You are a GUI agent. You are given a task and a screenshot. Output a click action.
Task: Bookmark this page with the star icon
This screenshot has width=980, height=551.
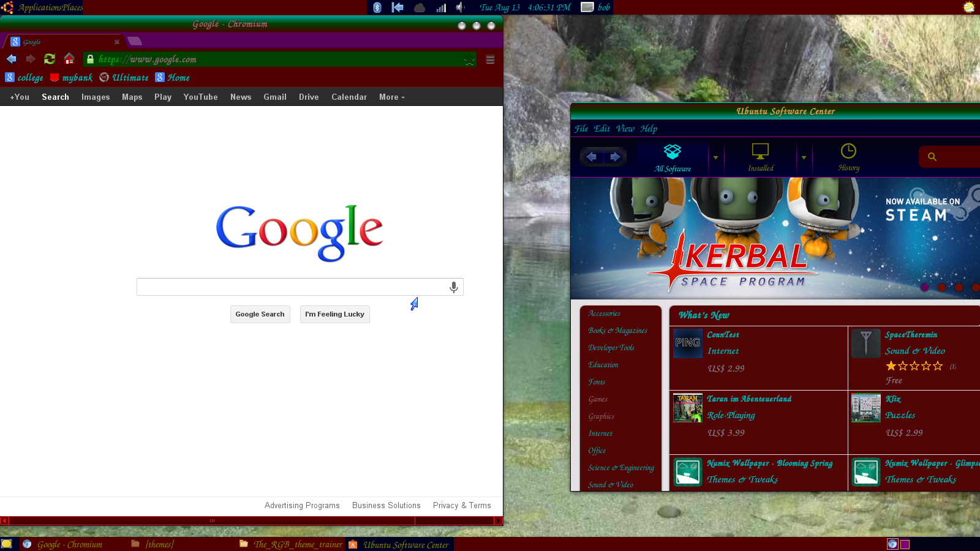[469, 60]
